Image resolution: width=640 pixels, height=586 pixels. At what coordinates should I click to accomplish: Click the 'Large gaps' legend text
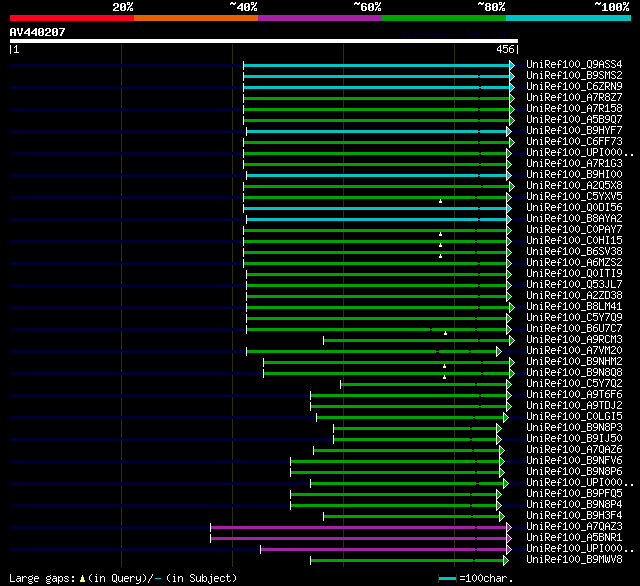42,578
